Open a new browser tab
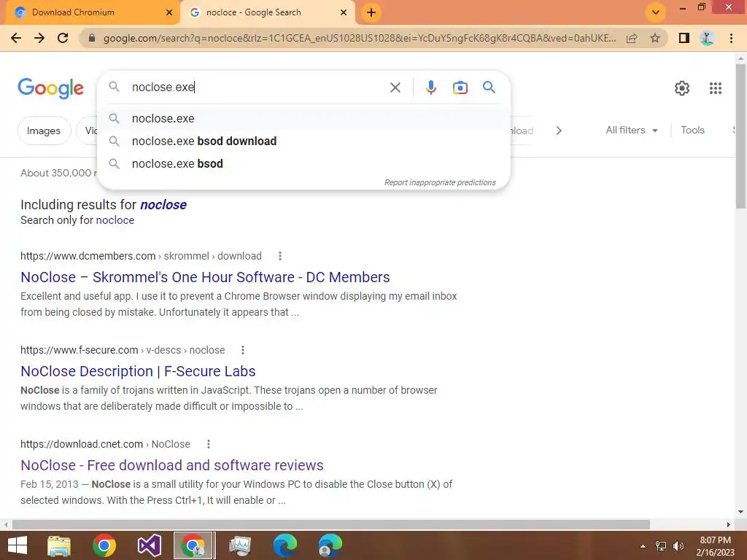Viewport: 747px width, 560px height. click(371, 12)
